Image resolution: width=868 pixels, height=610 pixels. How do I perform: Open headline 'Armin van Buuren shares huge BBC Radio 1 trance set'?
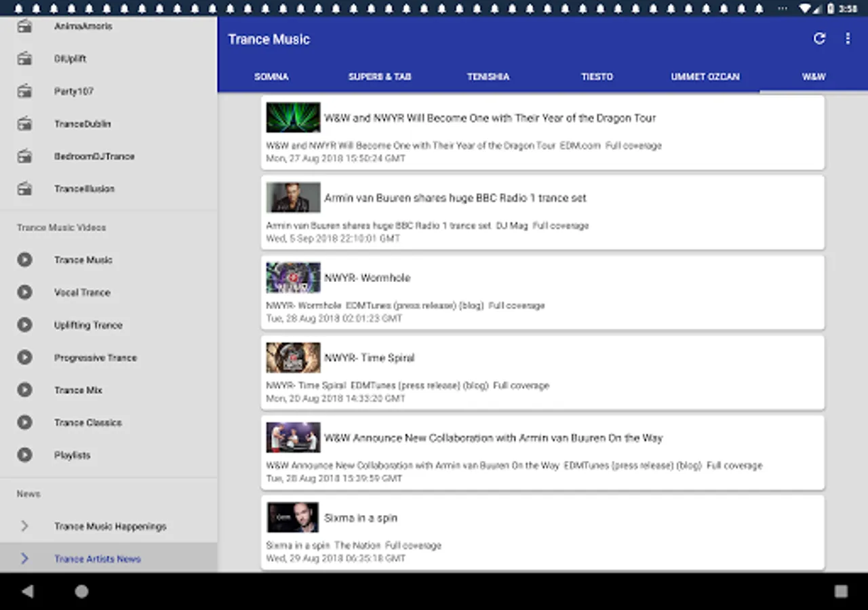(x=455, y=197)
